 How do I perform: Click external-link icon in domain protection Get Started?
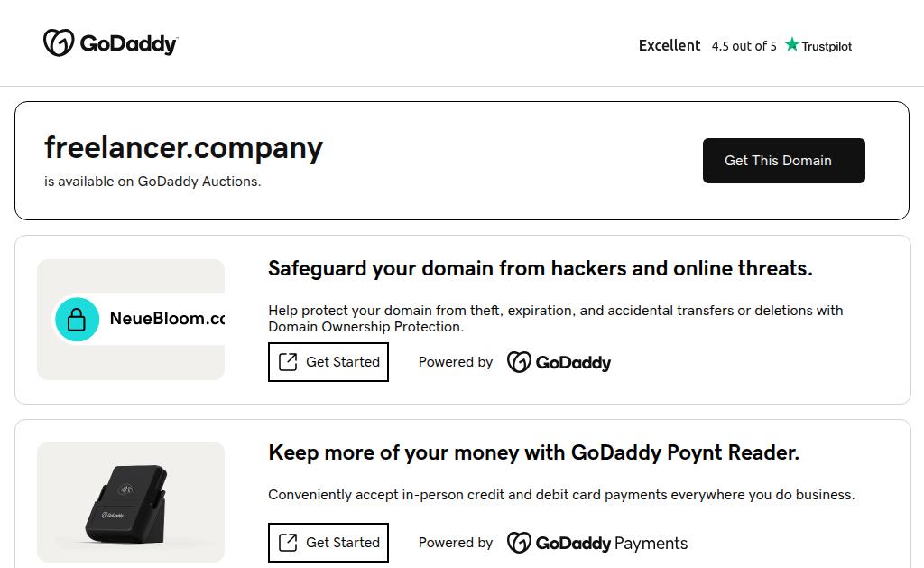[288, 362]
